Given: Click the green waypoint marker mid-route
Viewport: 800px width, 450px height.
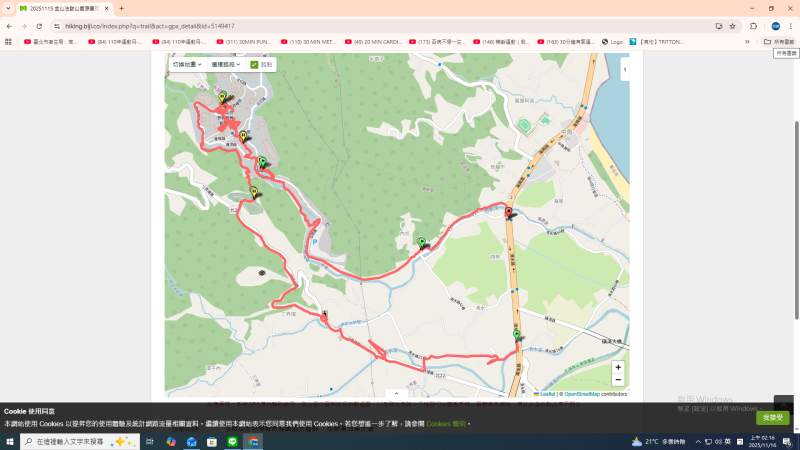Looking at the screenshot, I should tap(422, 242).
